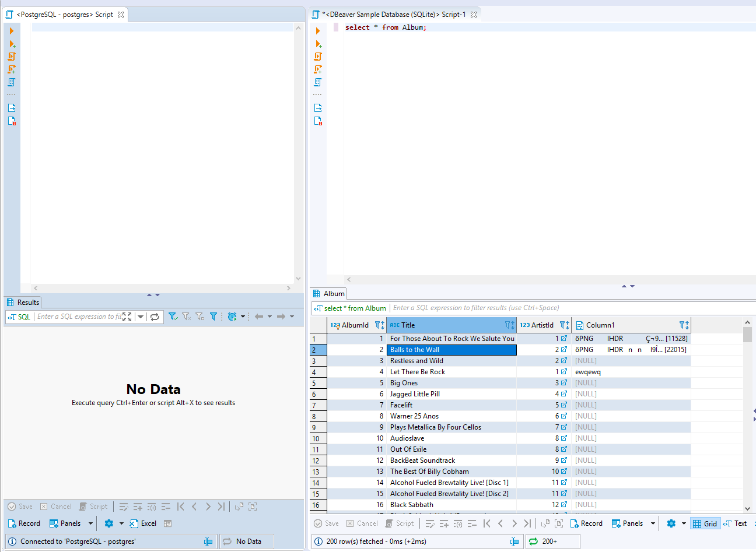Viewport: 756px width, 552px height.
Task: Open the filter history dropdown arrow
Action: coord(141,317)
